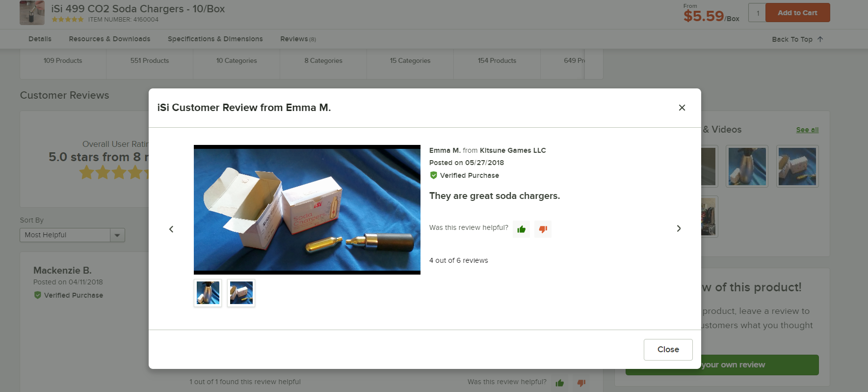Click the Mackenzie B. reviewer name
Image resolution: width=868 pixels, height=392 pixels.
pos(62,270)
